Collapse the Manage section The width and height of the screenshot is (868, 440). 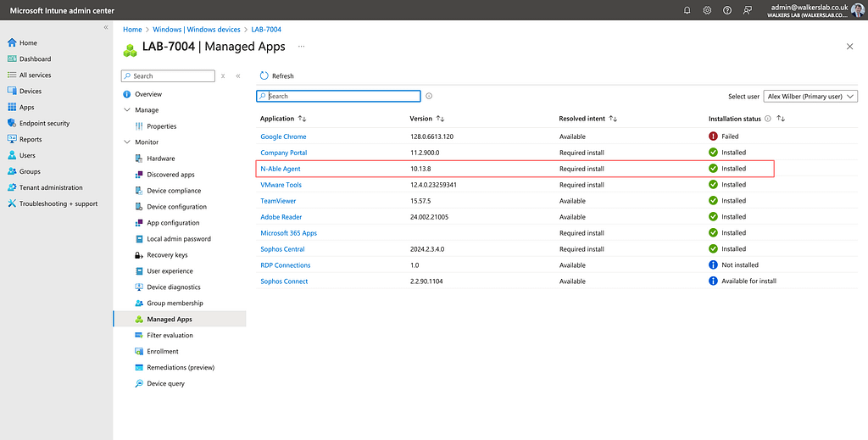[127, 110]
